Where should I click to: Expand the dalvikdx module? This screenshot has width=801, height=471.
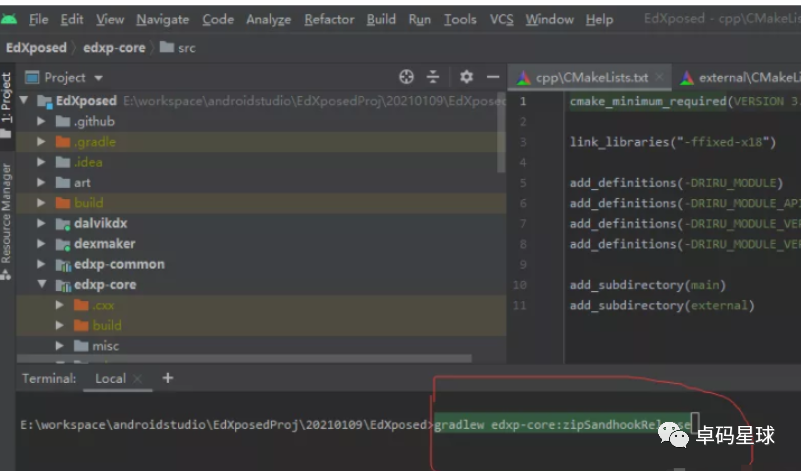[41, 223]
